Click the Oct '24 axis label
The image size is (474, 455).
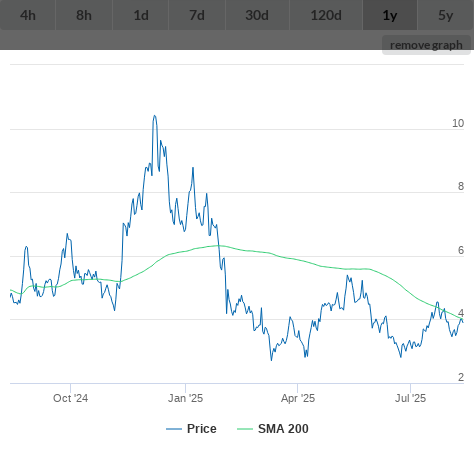click(x=71, y=398)
